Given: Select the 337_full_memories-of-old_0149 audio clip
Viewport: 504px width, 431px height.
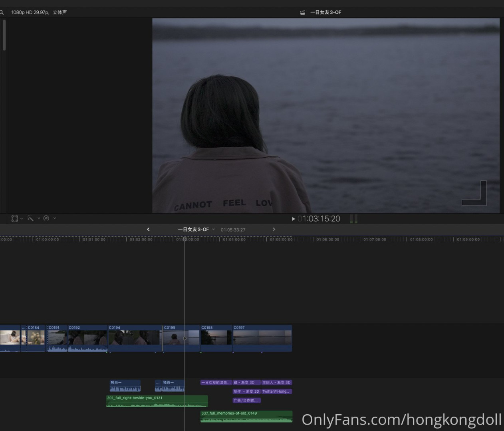Looking at the screenshot, I should [246, 417].
